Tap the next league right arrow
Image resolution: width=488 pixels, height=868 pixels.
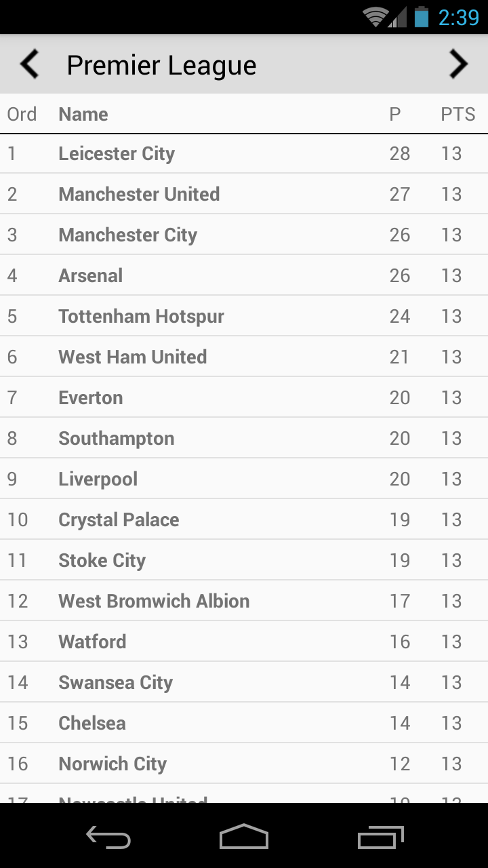459,65
